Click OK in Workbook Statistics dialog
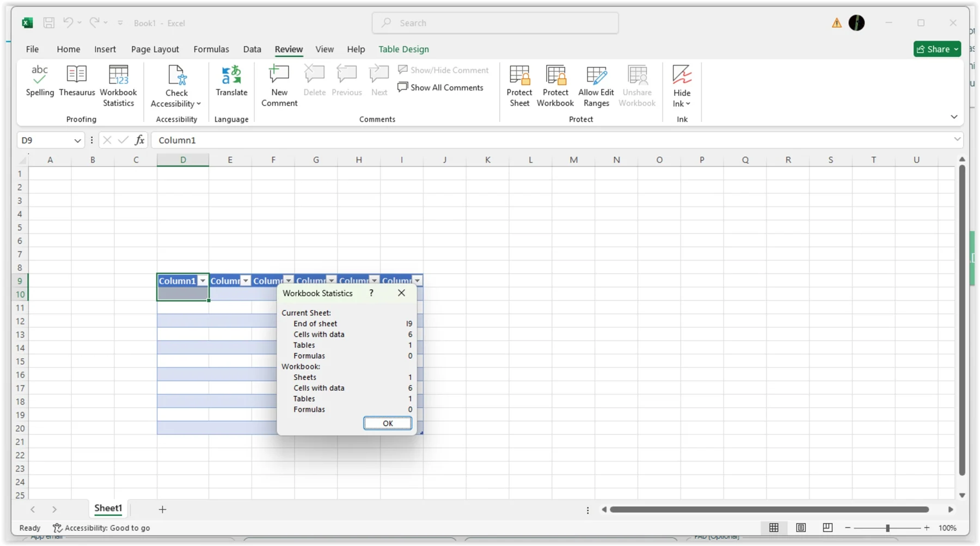The width and height of the screenshot is (980, 546). (x=388, y=424)
